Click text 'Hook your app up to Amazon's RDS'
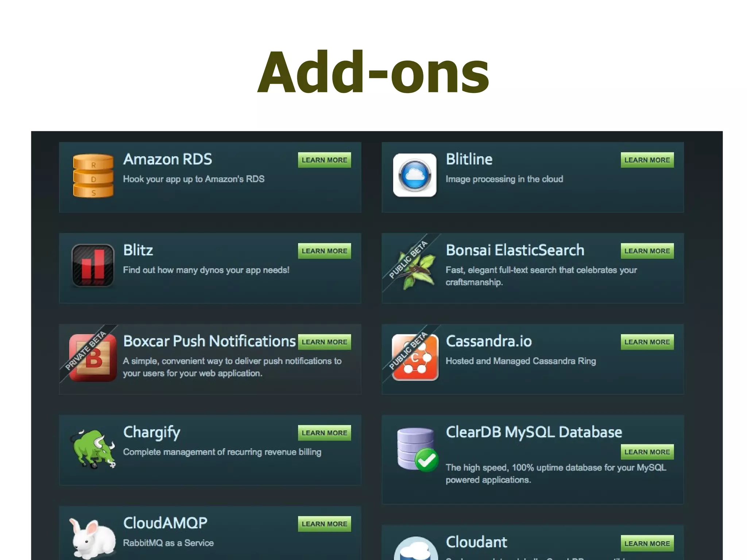 194,179
